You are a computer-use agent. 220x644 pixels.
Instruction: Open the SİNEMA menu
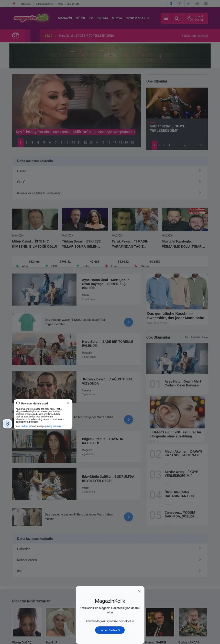tap(102, 18)
